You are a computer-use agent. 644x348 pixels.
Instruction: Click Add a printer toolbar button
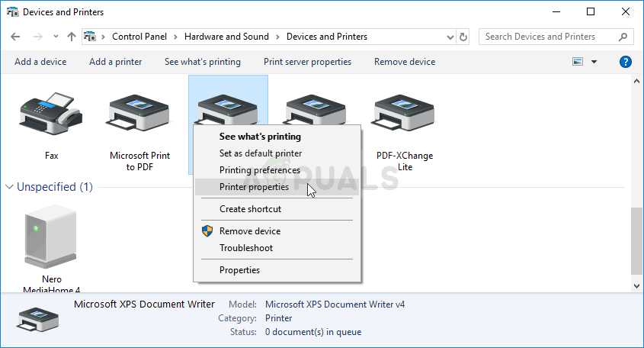(x=115, y=62)
